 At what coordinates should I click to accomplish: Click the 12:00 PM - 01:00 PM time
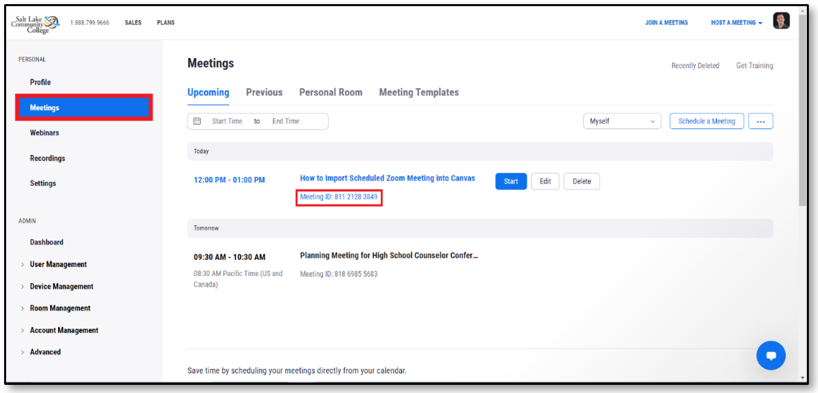click(x=229, y=180)
